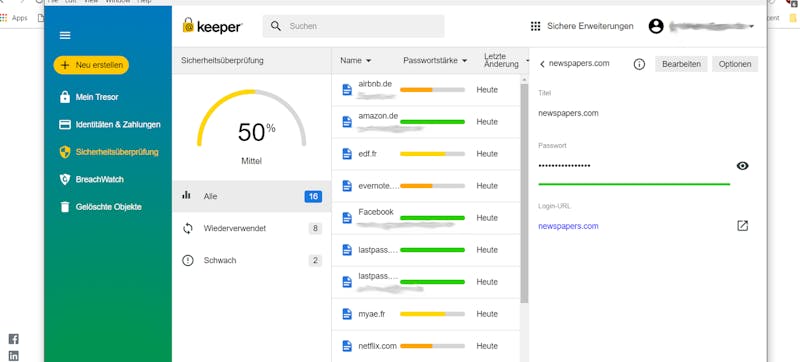Open the newspapers.com login URL link
The height and width of the screenshot is (362, 800).
tap(568, 226)
